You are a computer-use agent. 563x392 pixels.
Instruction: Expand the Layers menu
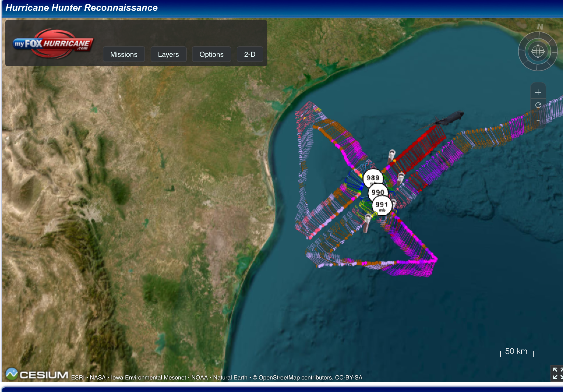[168, 54]
